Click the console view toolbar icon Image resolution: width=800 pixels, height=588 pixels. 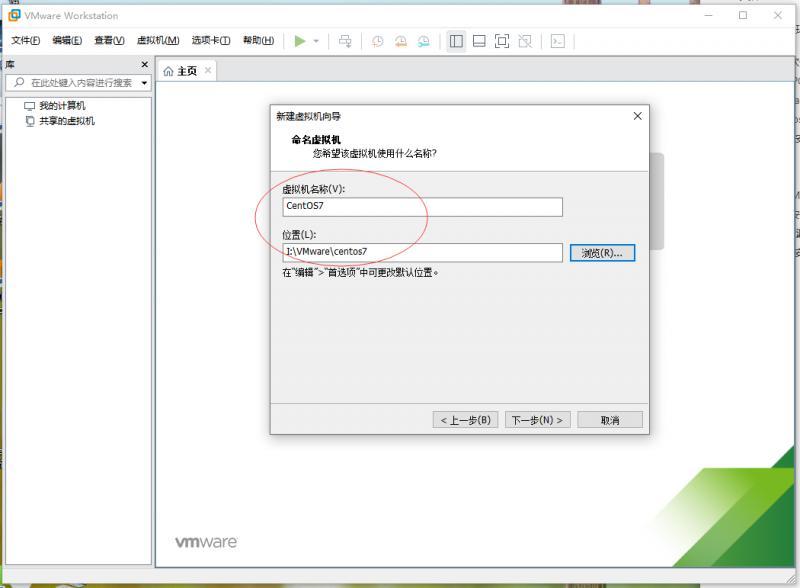point(558,41)
